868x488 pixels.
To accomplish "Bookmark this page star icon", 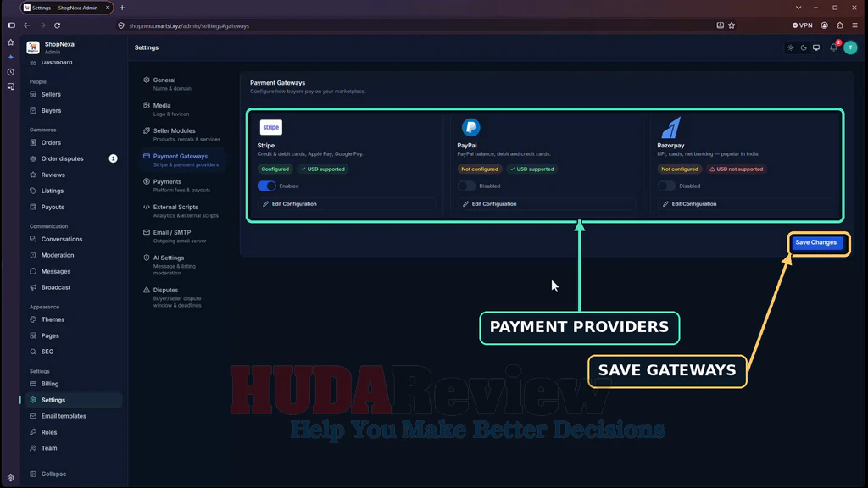I will pyautogui.click(x=732, y=25).
